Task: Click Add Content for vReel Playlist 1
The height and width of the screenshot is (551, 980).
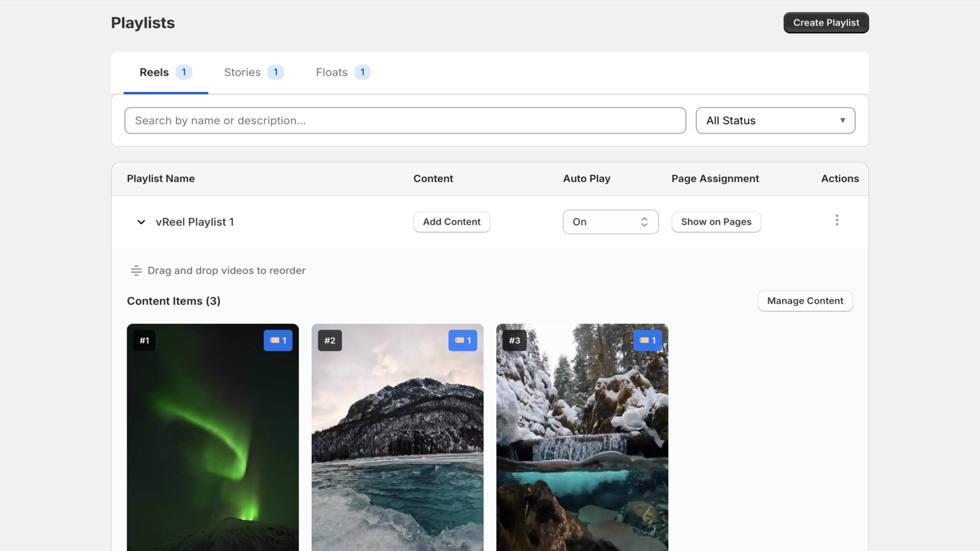Action: tap(451, 222)
